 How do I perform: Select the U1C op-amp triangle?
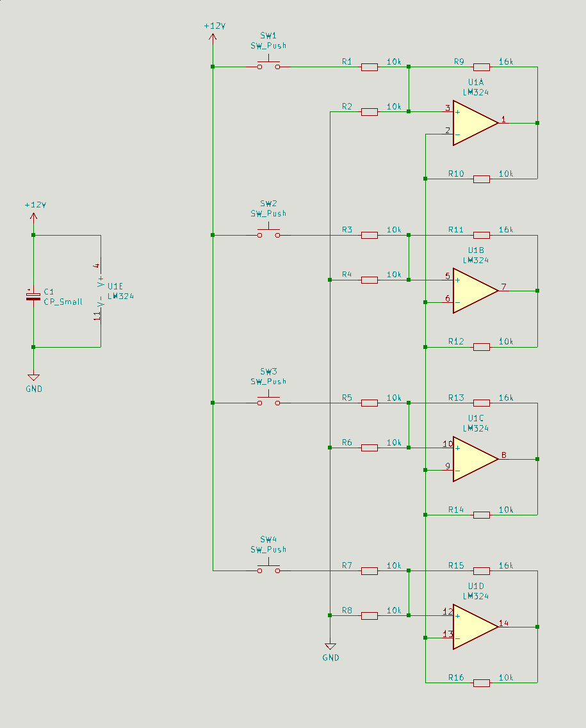pyautogui.click(x=474, y=459)
